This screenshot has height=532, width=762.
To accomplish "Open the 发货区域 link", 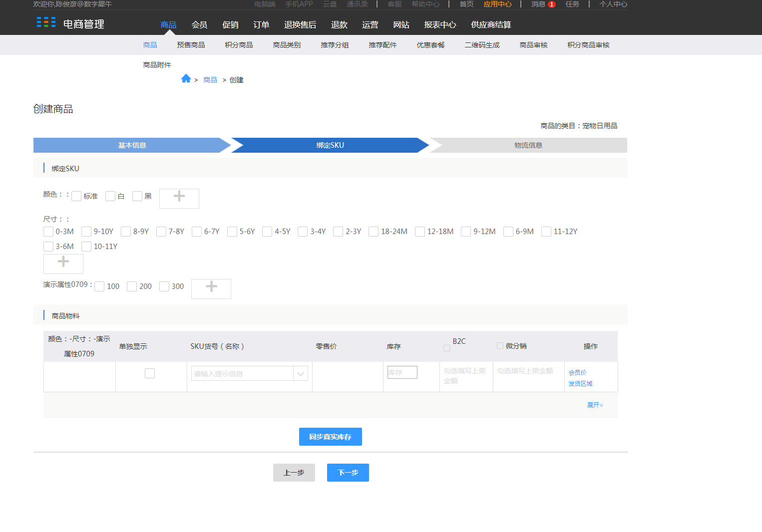I will point(580,384).
